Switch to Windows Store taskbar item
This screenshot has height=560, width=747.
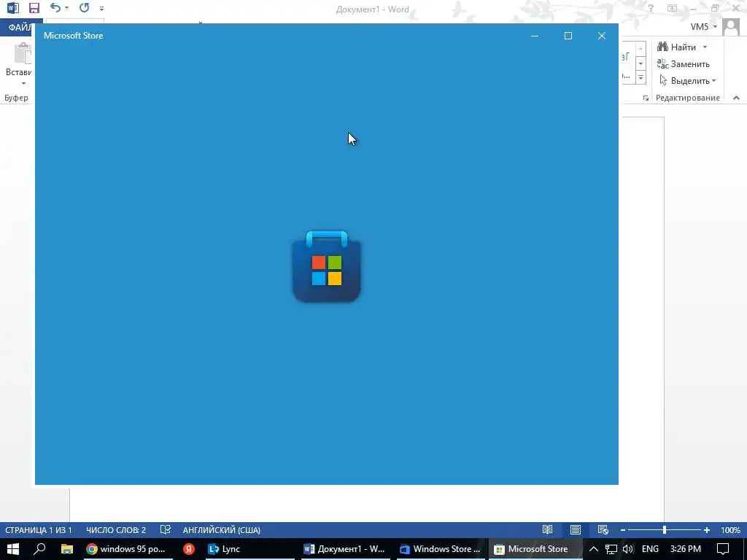(441, 549)
